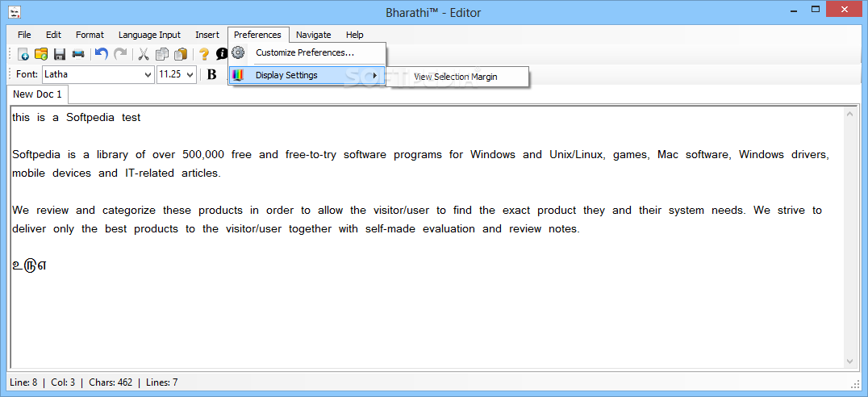Viewport: 868px width, 397px height.
Task: Click the Print toolbar icon
Action: [x=78, y=54]
